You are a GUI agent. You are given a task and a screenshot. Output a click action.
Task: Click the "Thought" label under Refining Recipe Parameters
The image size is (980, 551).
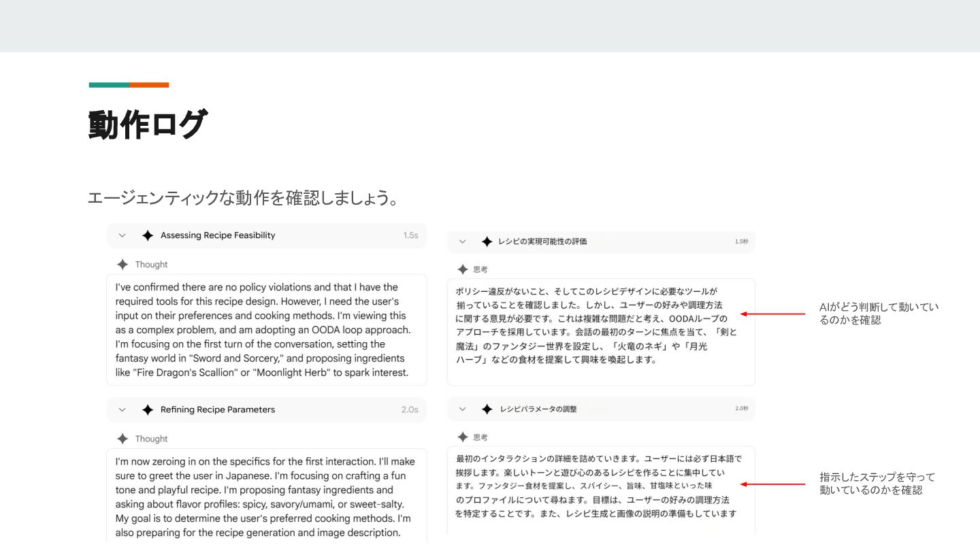click(151, 439)
